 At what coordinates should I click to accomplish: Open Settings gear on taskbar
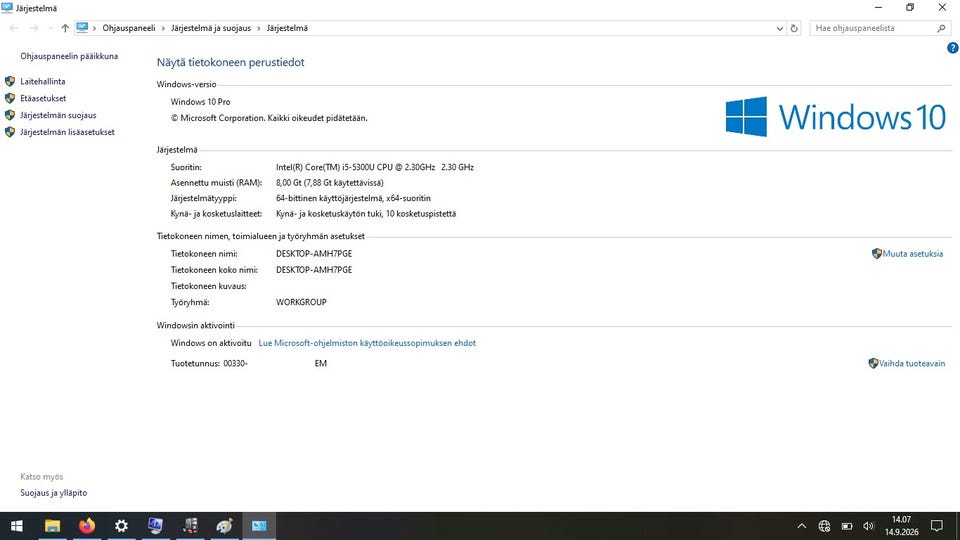(x=121, y=526)
